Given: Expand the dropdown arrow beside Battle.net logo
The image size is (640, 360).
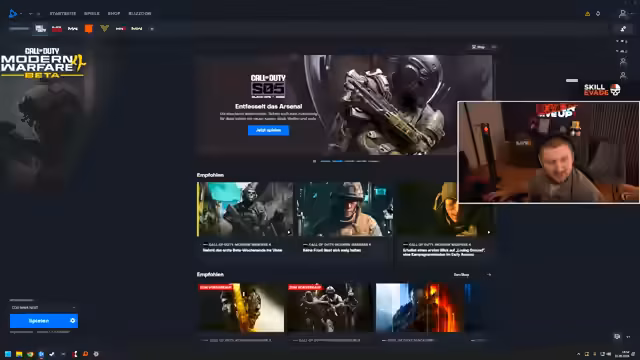Looking at the screenshot, I should tap(21, 13).
